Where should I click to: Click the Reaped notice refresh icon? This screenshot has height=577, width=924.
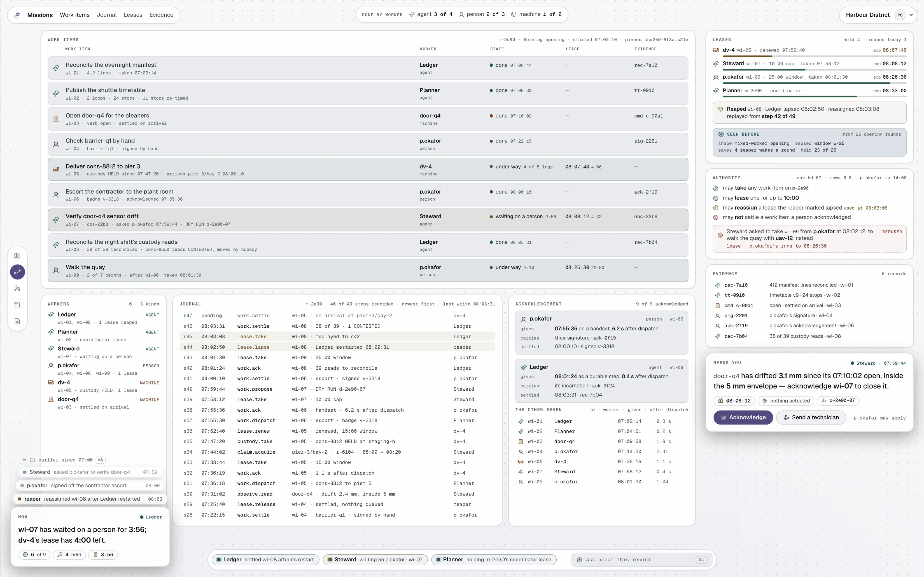720,109
